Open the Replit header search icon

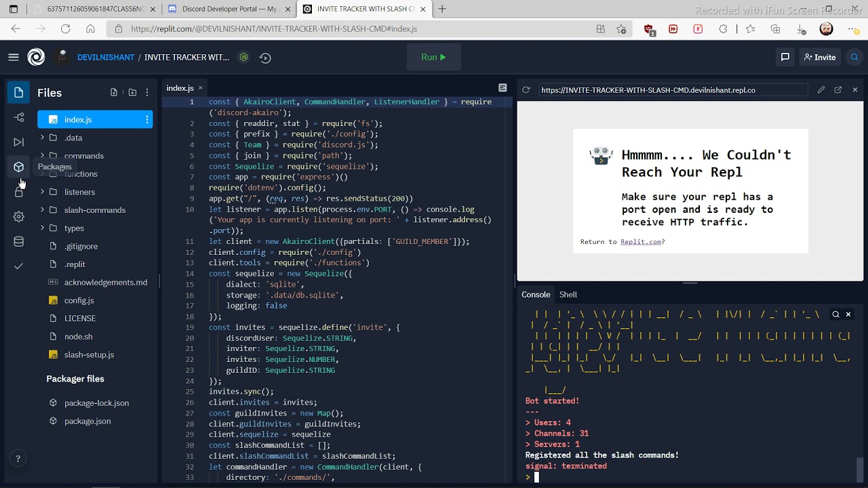coord(854,58)
